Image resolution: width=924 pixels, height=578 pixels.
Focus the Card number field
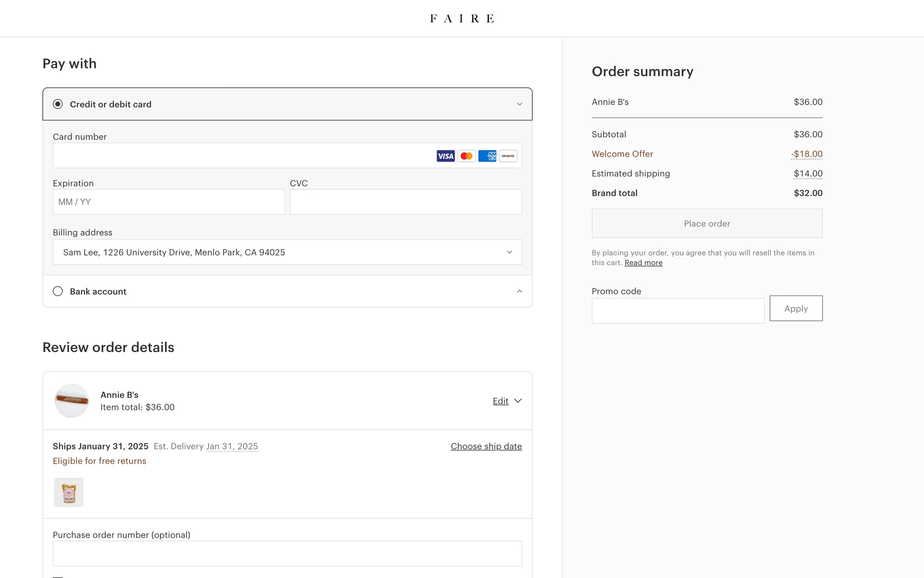point(241,156)
